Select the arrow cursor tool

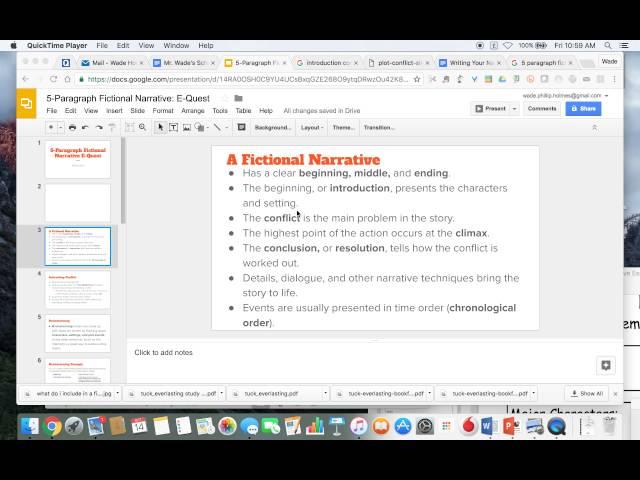[x=160, y=127]
